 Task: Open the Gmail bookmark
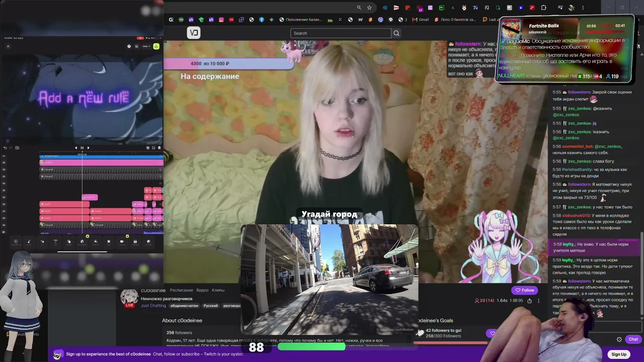(x=420, y=20)
